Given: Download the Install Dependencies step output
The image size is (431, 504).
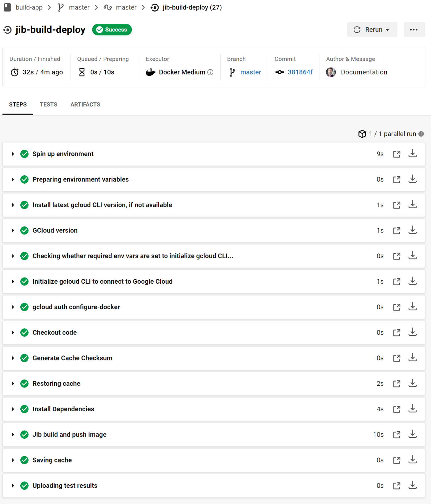Looking at the screenshot, I should coord(413,409).
